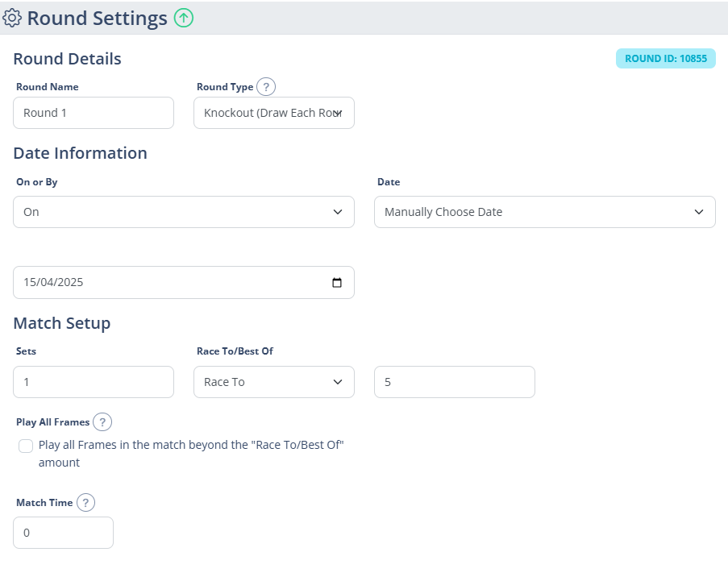Screen dimensions: 728x577
Task: Click the Match Time input field
Action: click(x=63, y=533)
